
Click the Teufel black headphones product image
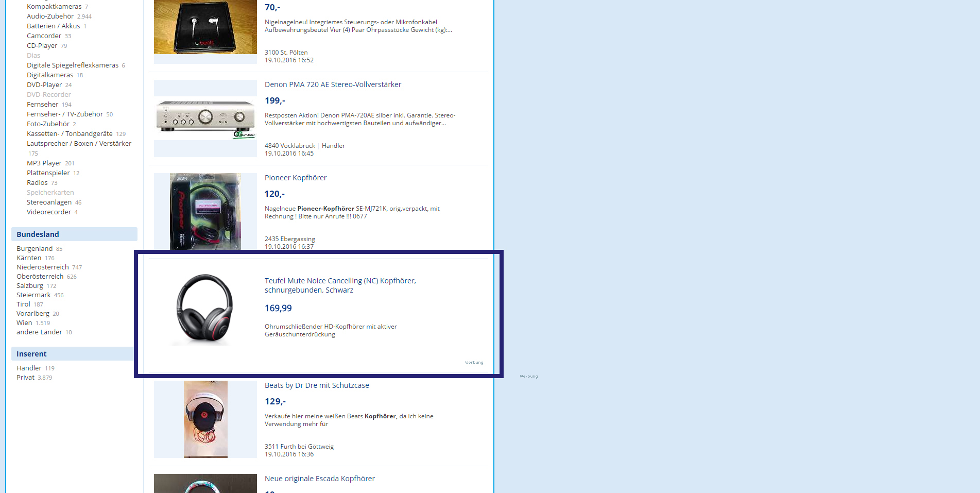click(x=205, y=310)
